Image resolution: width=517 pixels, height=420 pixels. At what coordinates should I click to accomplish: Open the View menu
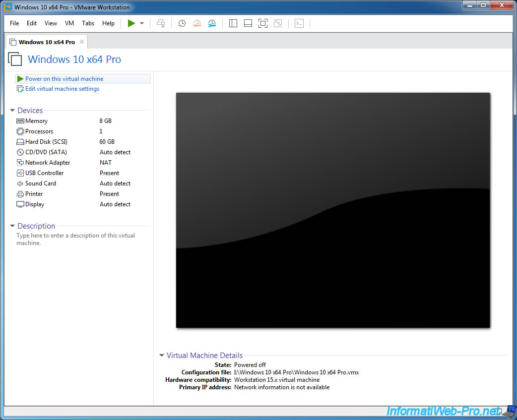[x=51, y=23]
